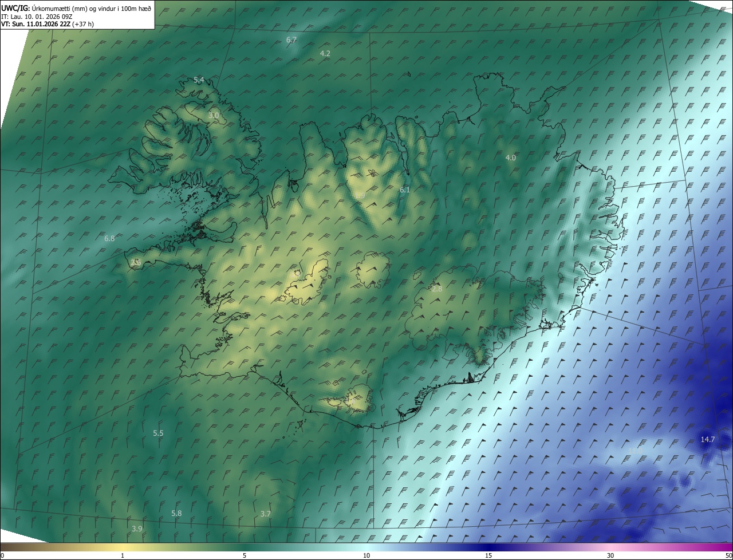Click the '50' tick on the colour scale
Image resolution: width=733 pixels, height=560 pixels.
tap(728, 556)
